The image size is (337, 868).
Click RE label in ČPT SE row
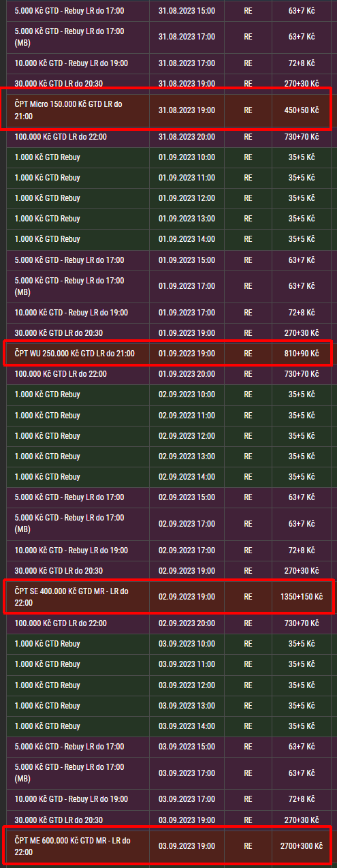[x=248, y=596]
